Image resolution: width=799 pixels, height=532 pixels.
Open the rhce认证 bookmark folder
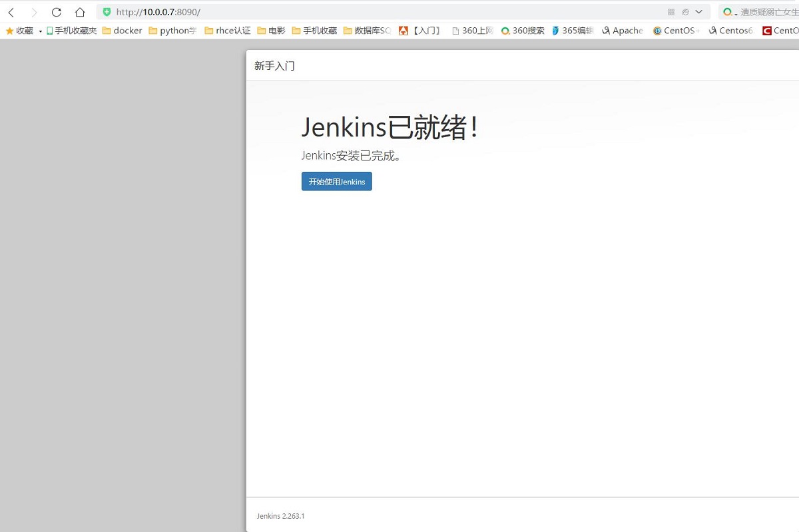pyautogui.click(x=228, y=31)
